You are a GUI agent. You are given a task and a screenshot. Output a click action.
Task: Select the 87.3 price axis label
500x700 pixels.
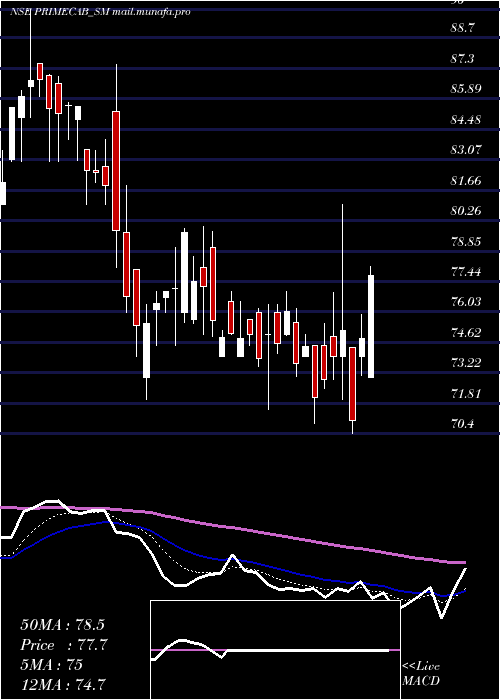[462, 58]
